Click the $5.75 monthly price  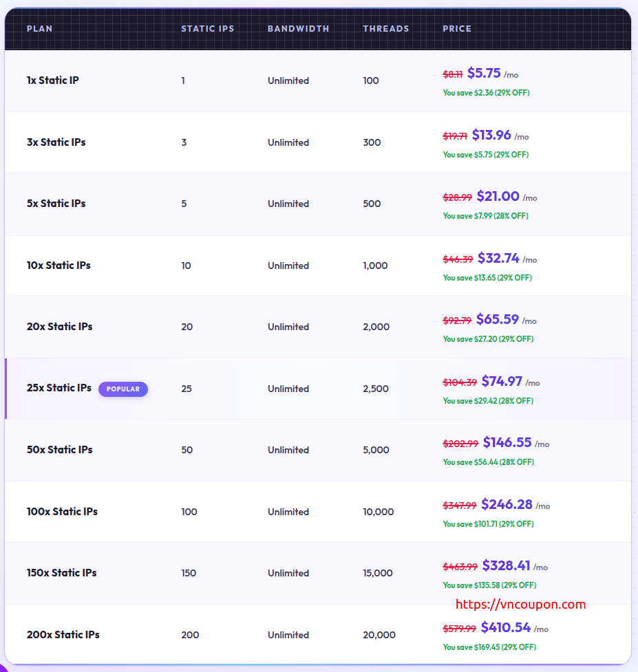484,73
